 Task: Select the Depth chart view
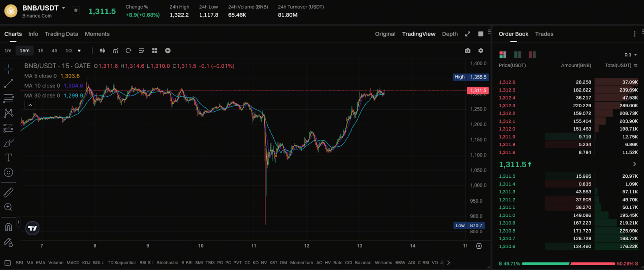point(450,34)
